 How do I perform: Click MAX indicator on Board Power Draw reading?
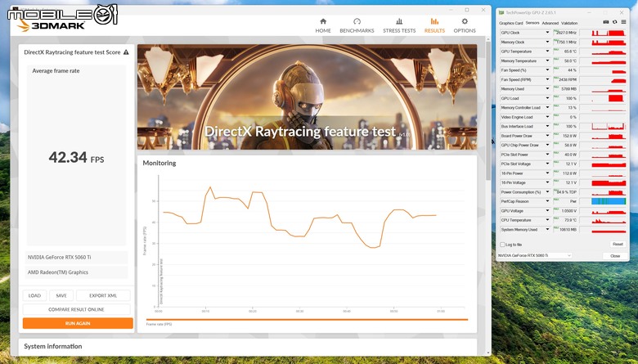[x=556, y=134]
